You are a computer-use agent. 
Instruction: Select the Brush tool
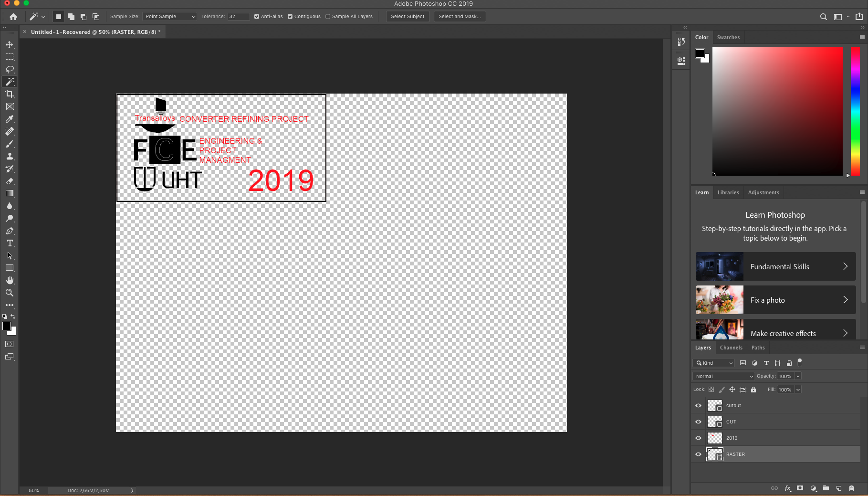coord(10,144)
